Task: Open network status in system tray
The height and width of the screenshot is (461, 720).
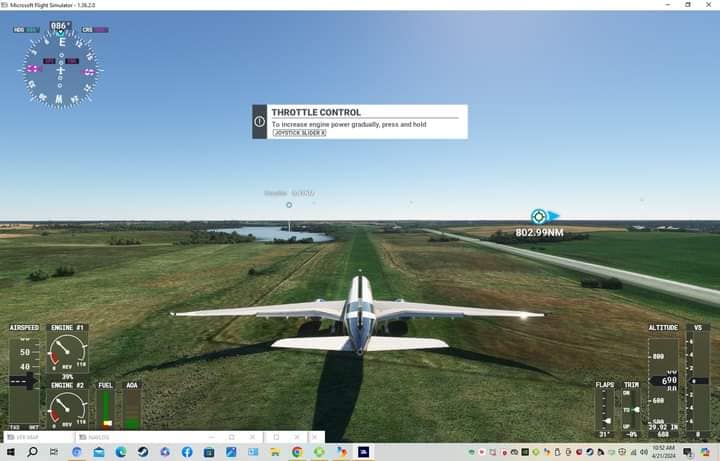Action: click(633, 452)
